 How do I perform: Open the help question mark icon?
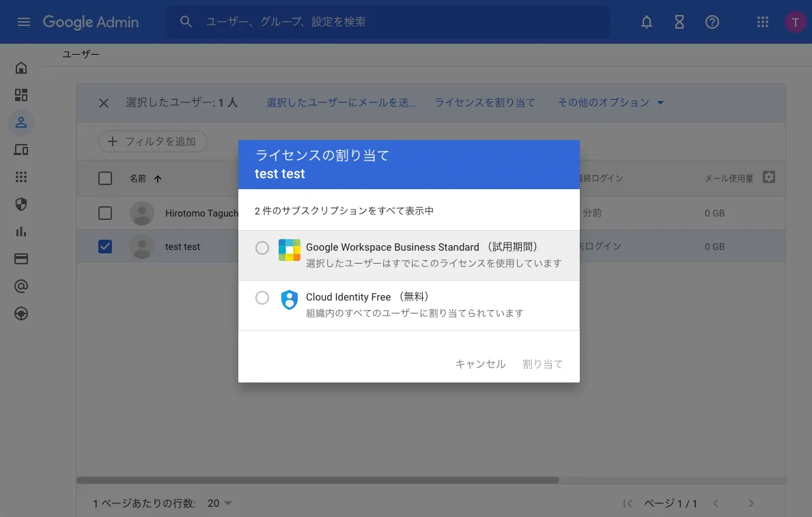(x=712, y=22)
